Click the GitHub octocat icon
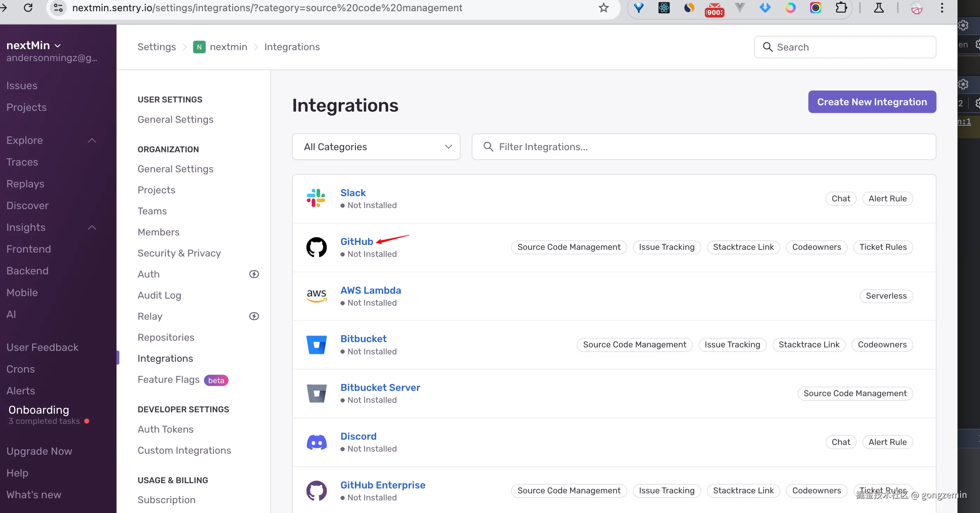Screen dimensions: 980x513 pos(316,247)
